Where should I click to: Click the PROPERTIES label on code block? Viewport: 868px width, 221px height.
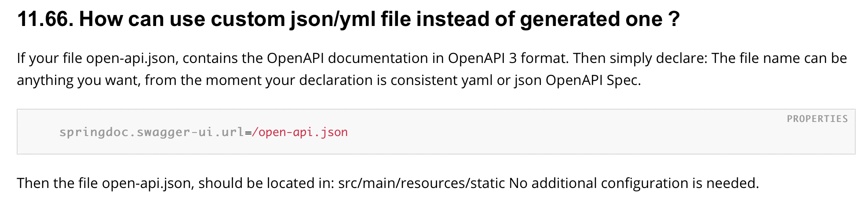(817, 119)
